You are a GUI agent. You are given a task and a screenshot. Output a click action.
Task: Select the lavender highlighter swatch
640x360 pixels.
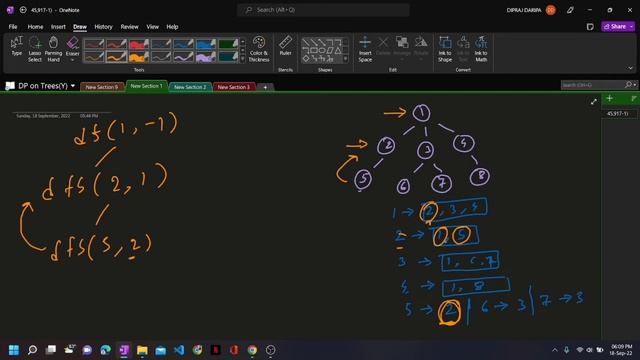[205, 56]
